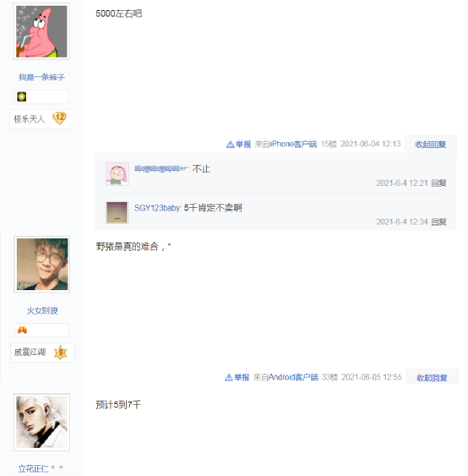Screen dimensions: 468x476
Task: Open user 火女别浪 profile link
Action: tap(42, 310)
